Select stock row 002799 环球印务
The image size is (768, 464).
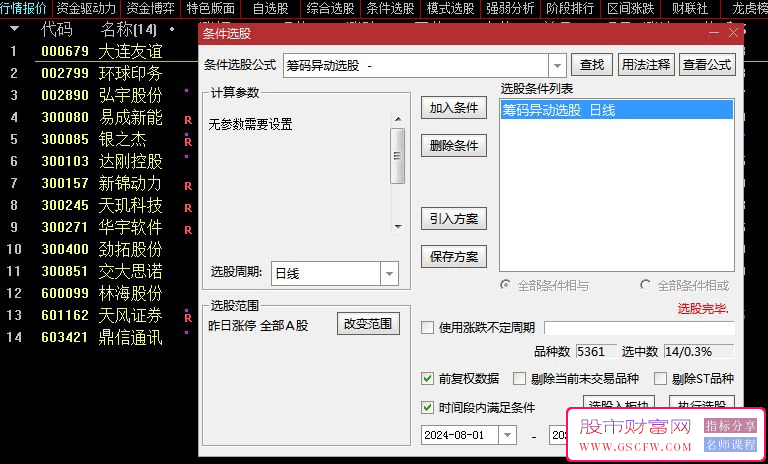click(98, 73)
